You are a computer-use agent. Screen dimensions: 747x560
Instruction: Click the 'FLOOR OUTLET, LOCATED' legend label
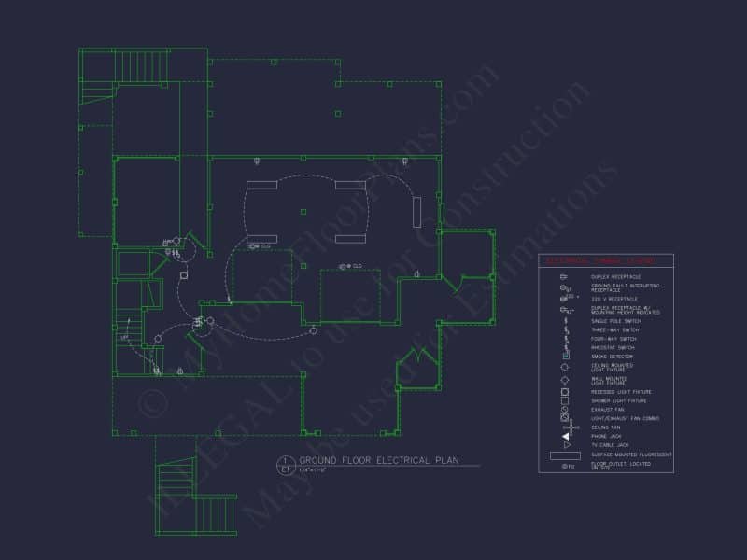coord(621,463)
